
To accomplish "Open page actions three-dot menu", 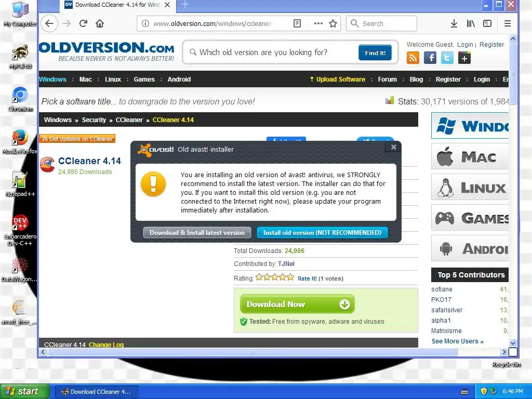I will pyautogui.click(x=318, y=23).
